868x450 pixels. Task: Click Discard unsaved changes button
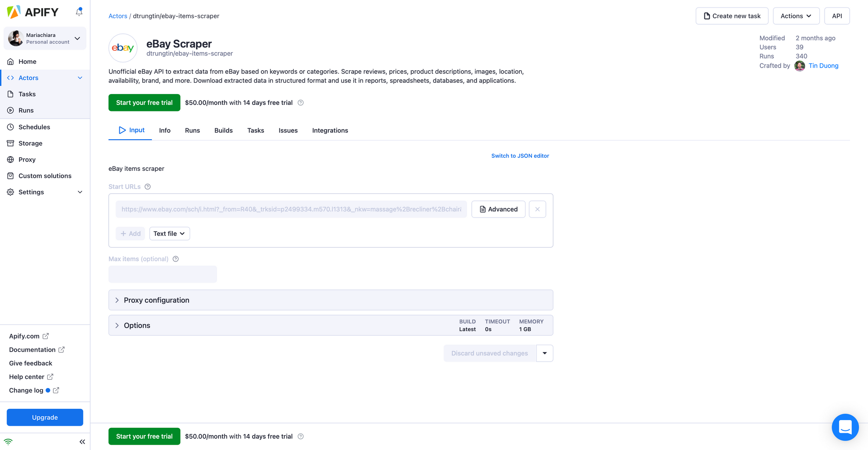tap(490, 353)
